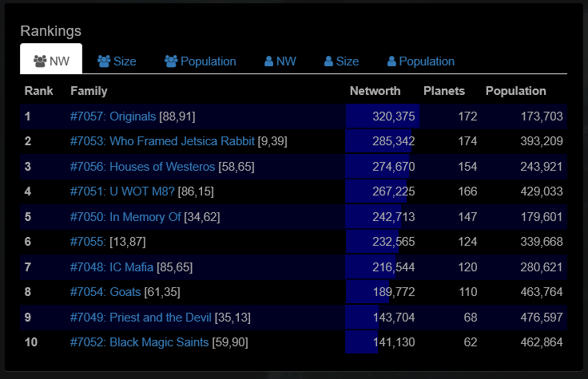Open family #7048: IC Mafia

[x=112, y=267]
